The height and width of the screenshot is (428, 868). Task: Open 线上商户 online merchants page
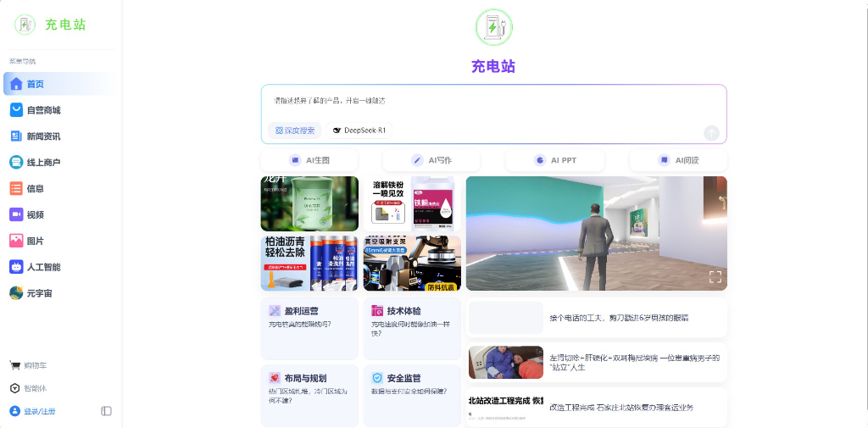click(42, 163)
